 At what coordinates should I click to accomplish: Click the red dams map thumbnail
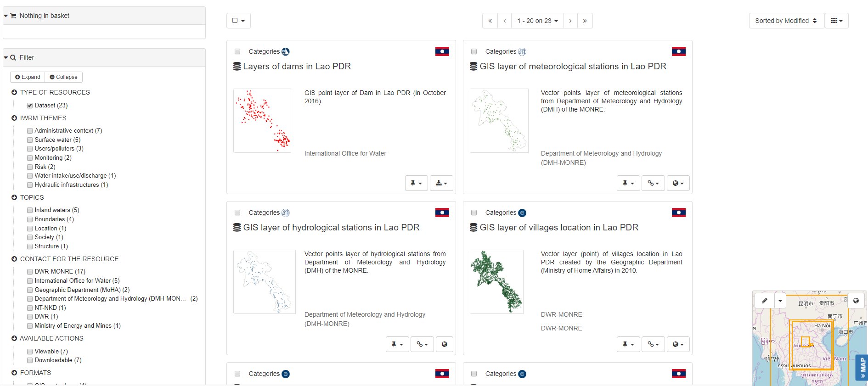pyautogui.click(x=262, y=121)
